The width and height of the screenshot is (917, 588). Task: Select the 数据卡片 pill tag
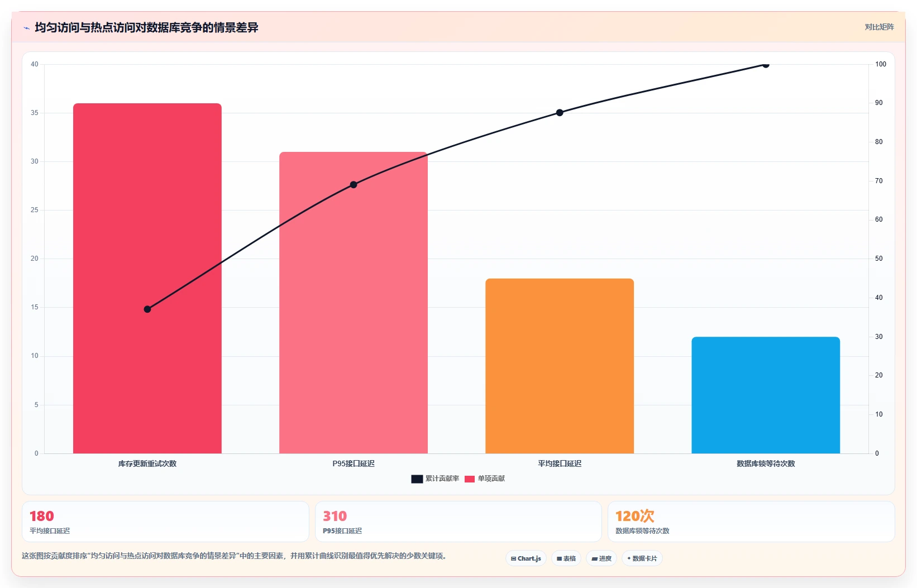(x=642, y=558)
